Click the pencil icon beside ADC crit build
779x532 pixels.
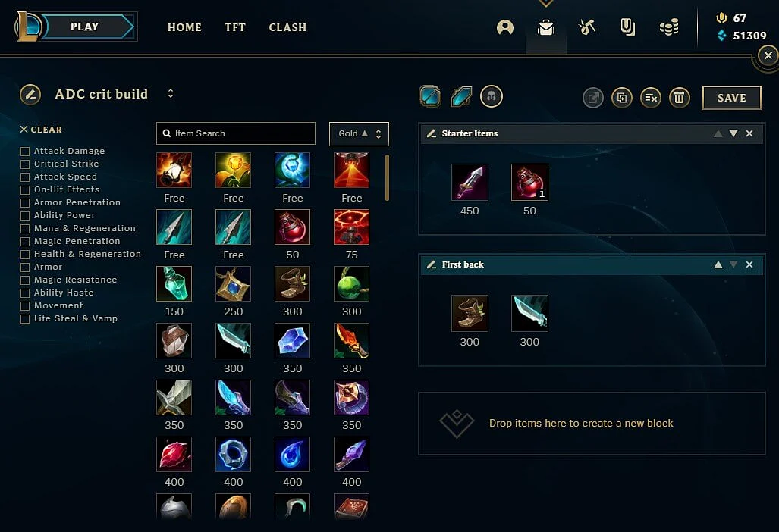(30, 94)
